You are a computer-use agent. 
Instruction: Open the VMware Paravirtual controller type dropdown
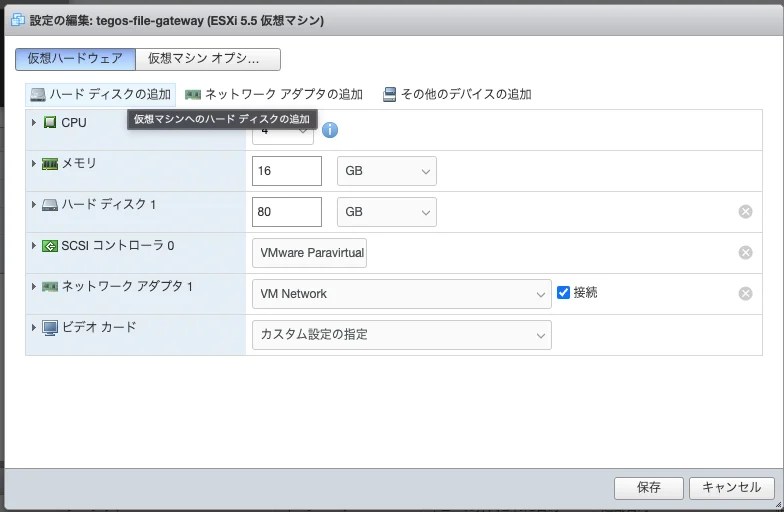tap(309, 253)
